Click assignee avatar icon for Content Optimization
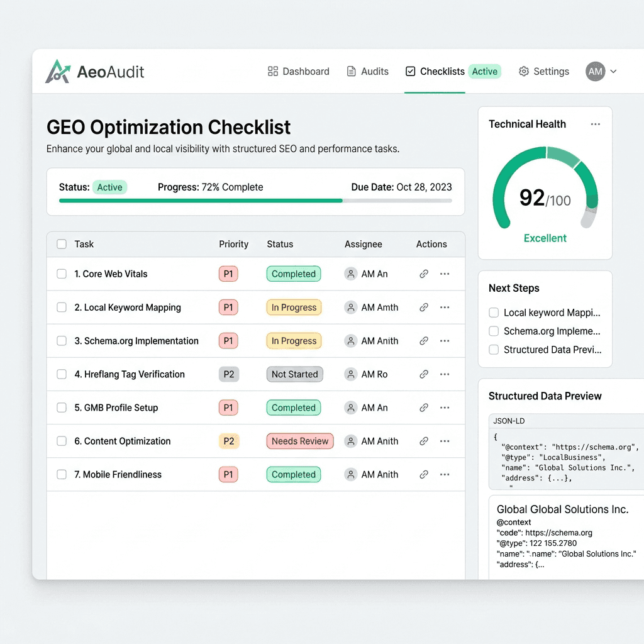 pos(351,441)
